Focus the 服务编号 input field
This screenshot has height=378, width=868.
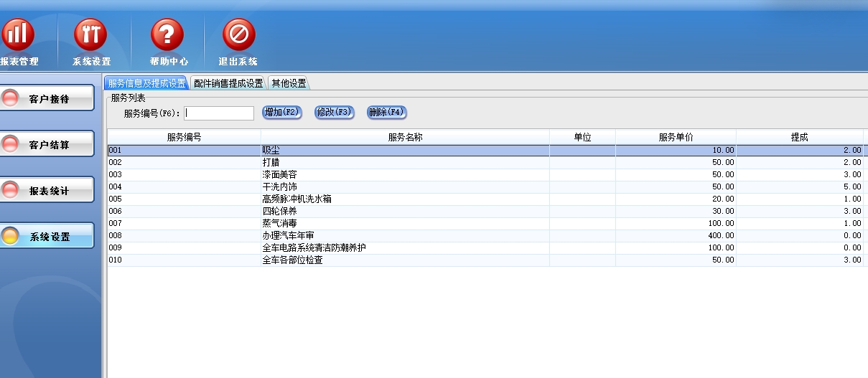(219, 113)
